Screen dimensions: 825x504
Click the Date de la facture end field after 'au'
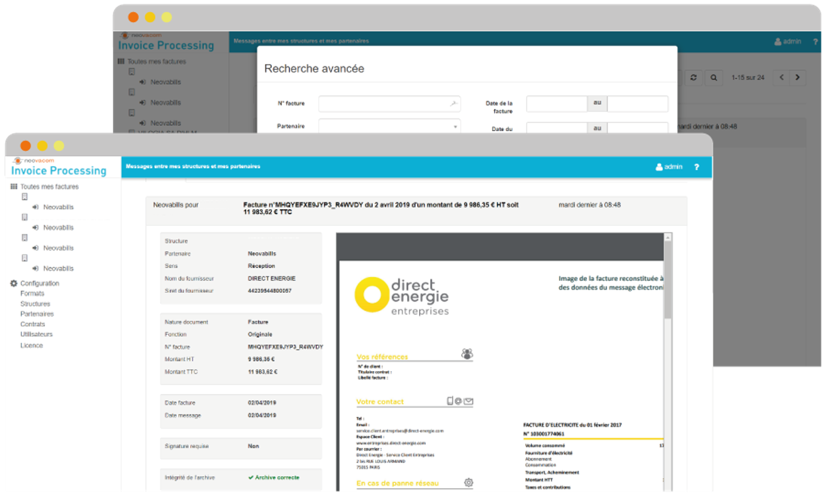[637, 104]
